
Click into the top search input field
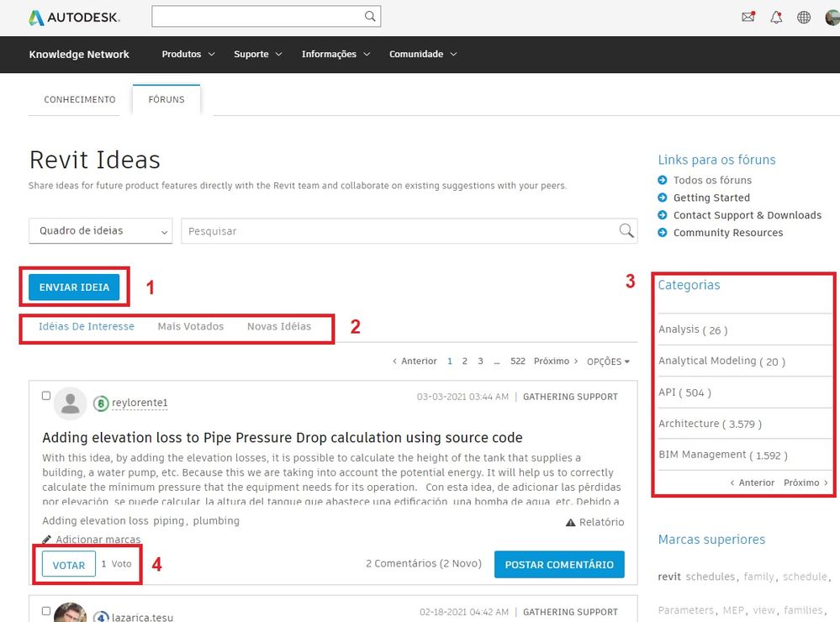pos(257,16)
